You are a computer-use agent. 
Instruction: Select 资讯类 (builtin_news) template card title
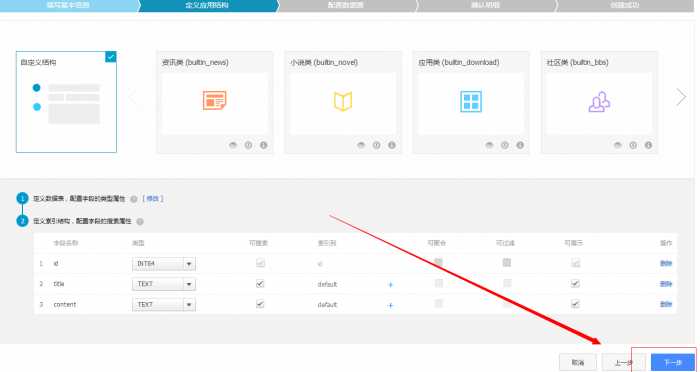tap(195, 63)
